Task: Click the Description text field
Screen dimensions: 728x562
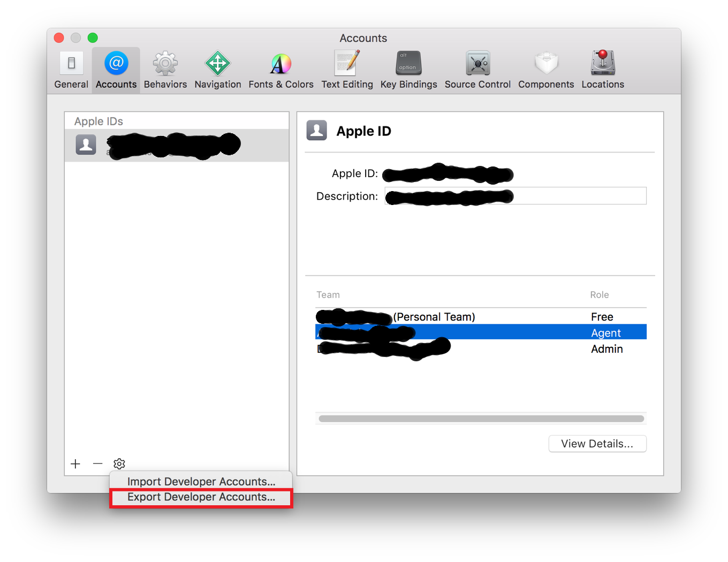Action: click(x=515, y=196)
